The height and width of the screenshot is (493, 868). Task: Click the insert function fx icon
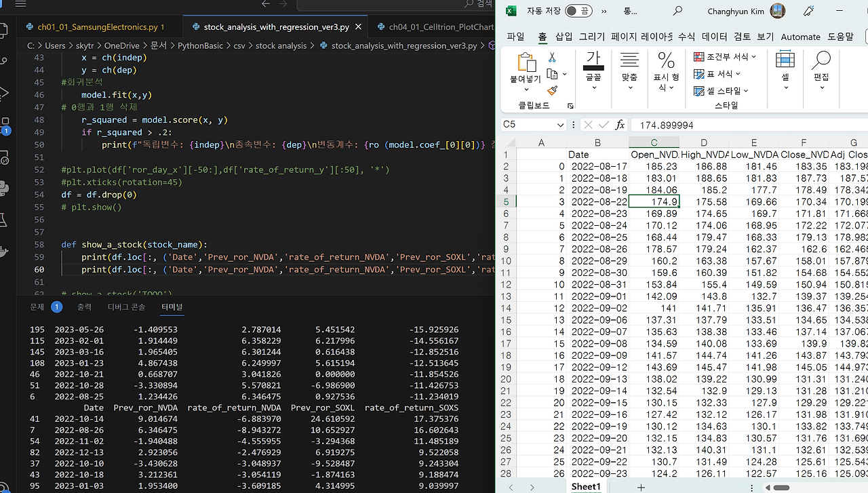(x=620, y=125)
